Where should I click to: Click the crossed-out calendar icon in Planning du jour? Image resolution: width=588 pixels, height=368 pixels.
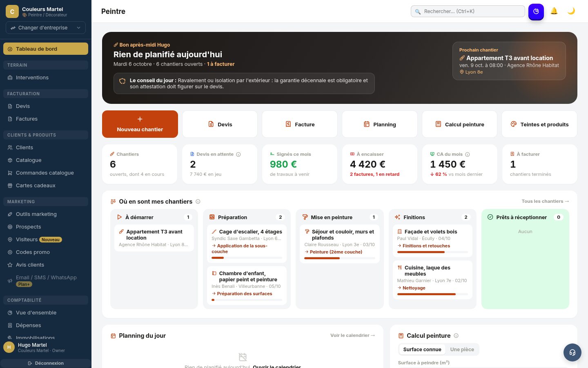243,357
